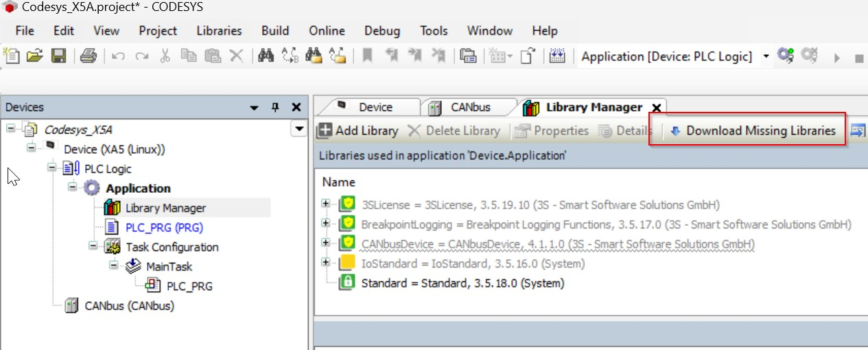The height and width of the screenshot is (350, 868).
Task: Click the Start play triangle icon
Action: (837, 58)
